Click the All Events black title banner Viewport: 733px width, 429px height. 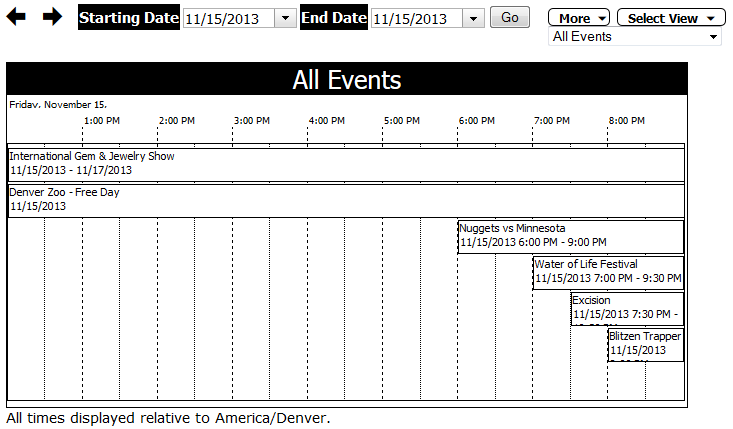click(x=347, y=79)
